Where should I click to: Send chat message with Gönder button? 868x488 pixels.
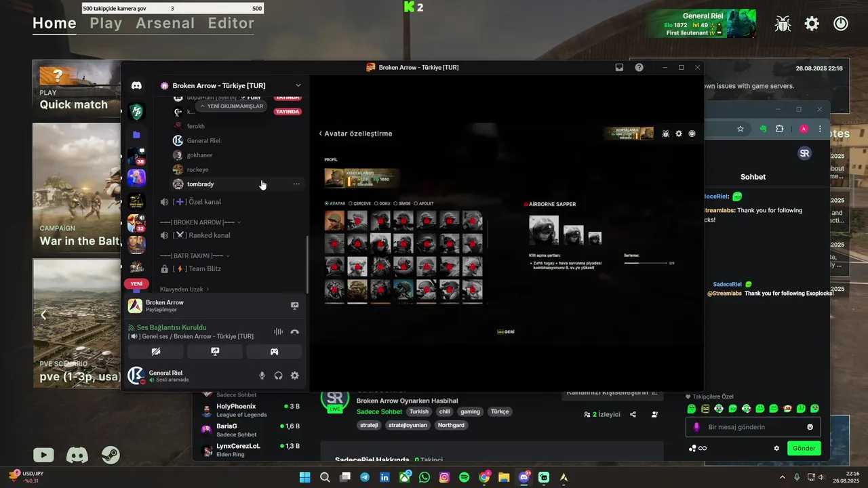tap(804, 448)
